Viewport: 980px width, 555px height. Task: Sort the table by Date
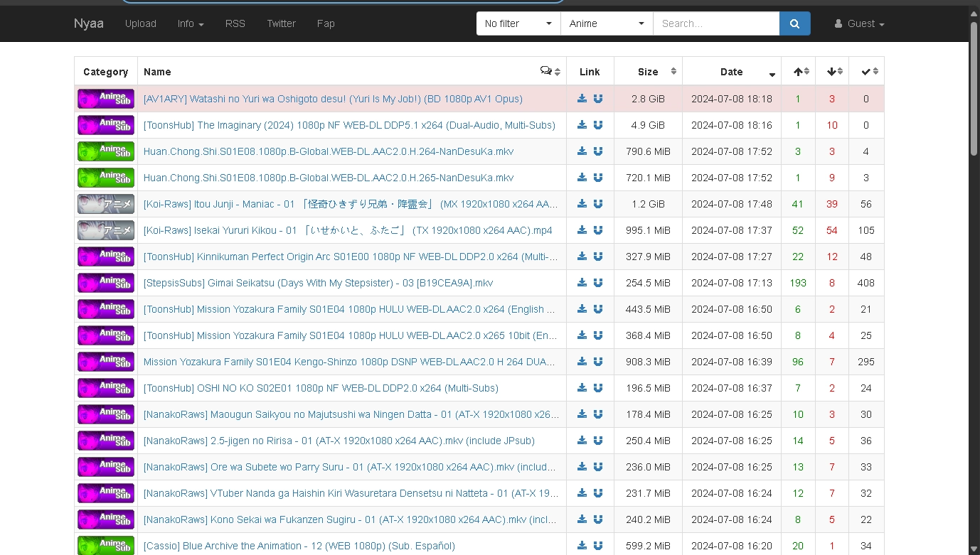732,72
